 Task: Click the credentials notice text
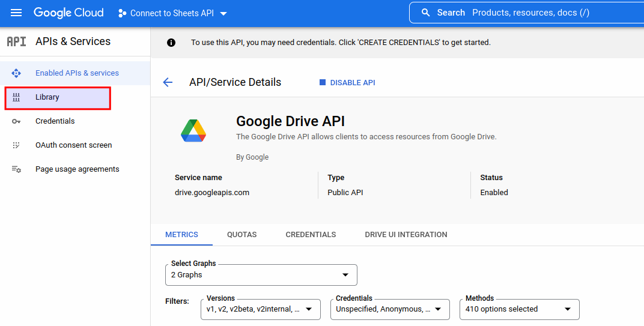[341, 42]
